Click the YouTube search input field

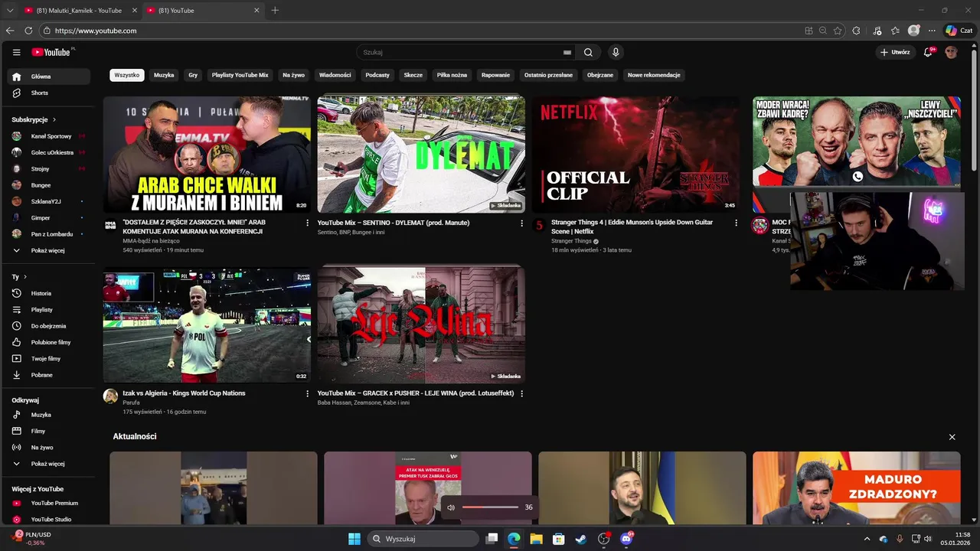click(x=459, y=52)
